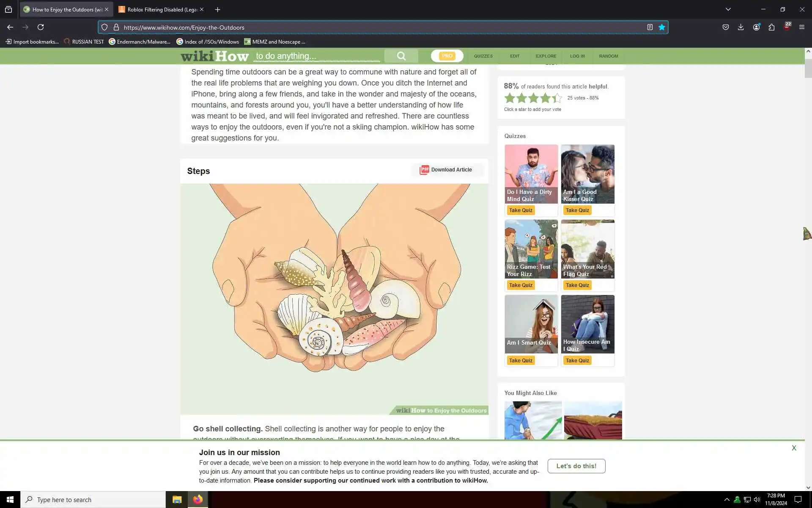Toggle the bookmark star in the address bar
This screenshot has width=812, height=508.
(662, 27)
